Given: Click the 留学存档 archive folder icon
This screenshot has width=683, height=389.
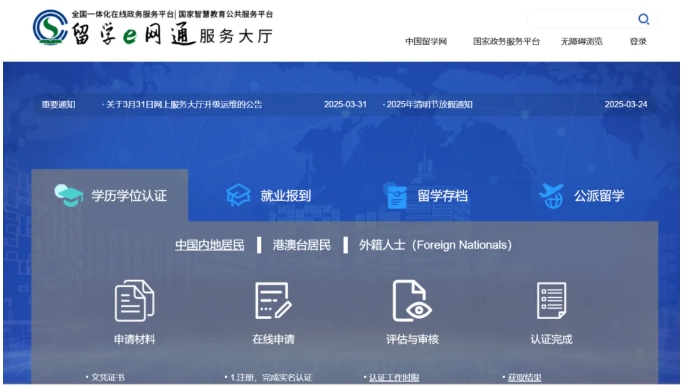Looking at the screenshot, I should [397, 197].
